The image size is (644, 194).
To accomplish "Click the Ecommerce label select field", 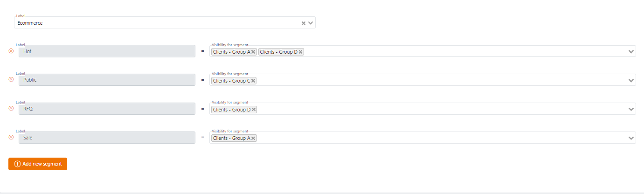I will [165, 22].
